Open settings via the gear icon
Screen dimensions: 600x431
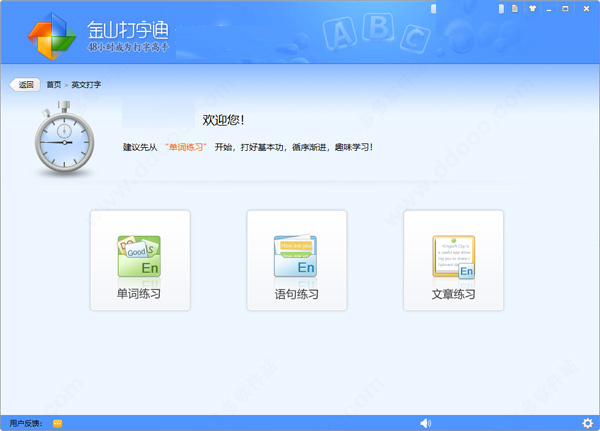click(x=587, y=423)
